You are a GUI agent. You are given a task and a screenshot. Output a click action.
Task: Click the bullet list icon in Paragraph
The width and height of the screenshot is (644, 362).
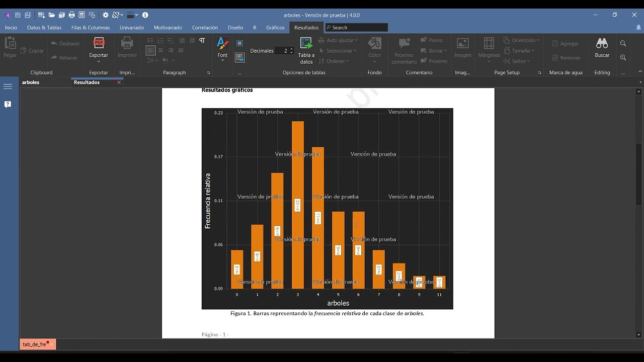150,40
